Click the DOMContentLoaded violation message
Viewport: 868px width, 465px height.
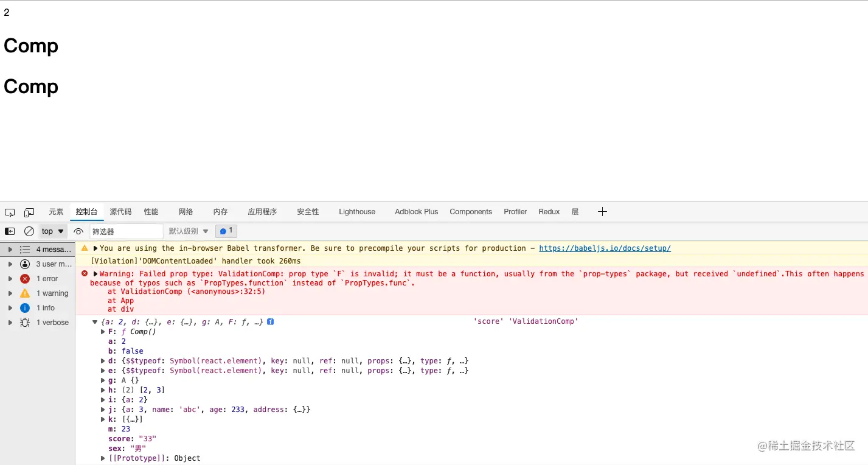coord(196,261)
